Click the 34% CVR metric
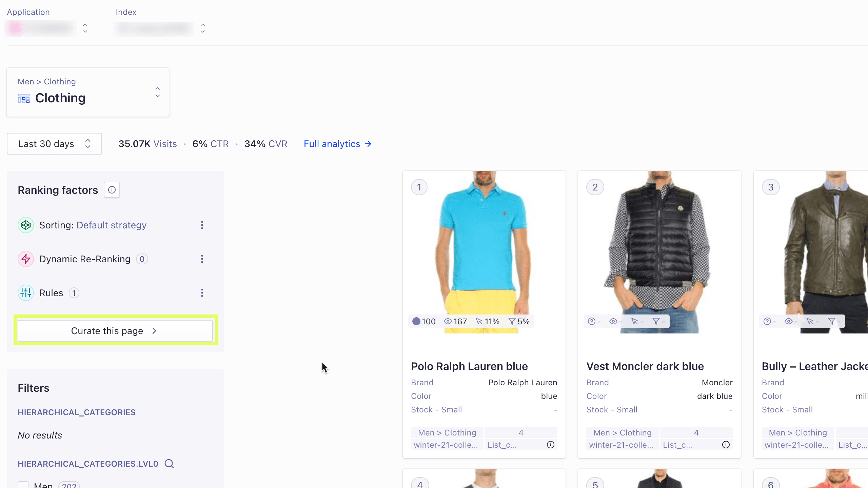 click(266, 144)
